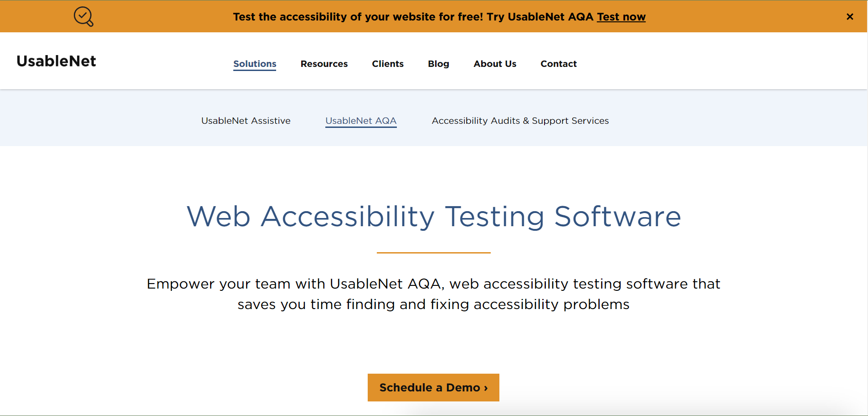The image size is (868, 416).
Task: Open the Resources menu
Action: pos(324,64)
